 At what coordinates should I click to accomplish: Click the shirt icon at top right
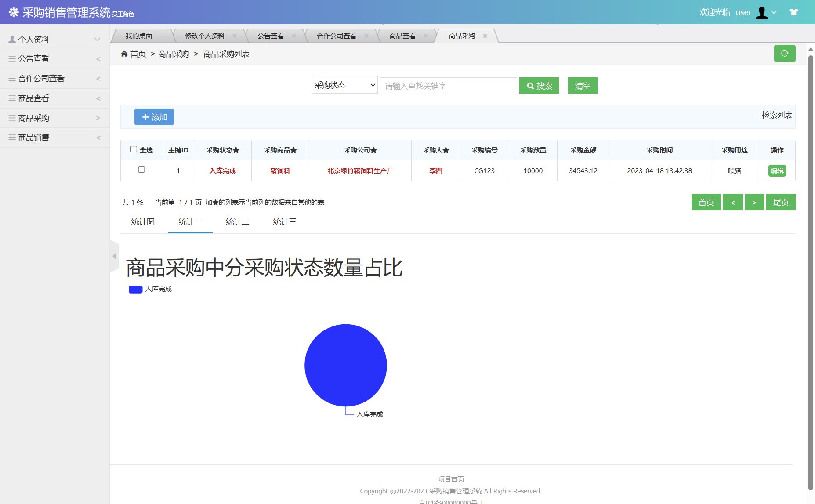point(794,12)
